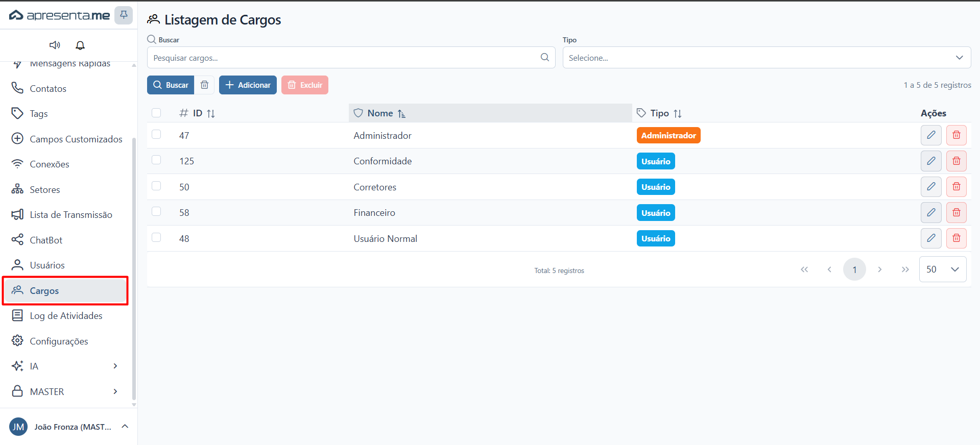Check the box for the Financeiro row
The image size is (980, 445).
(156, 211)
